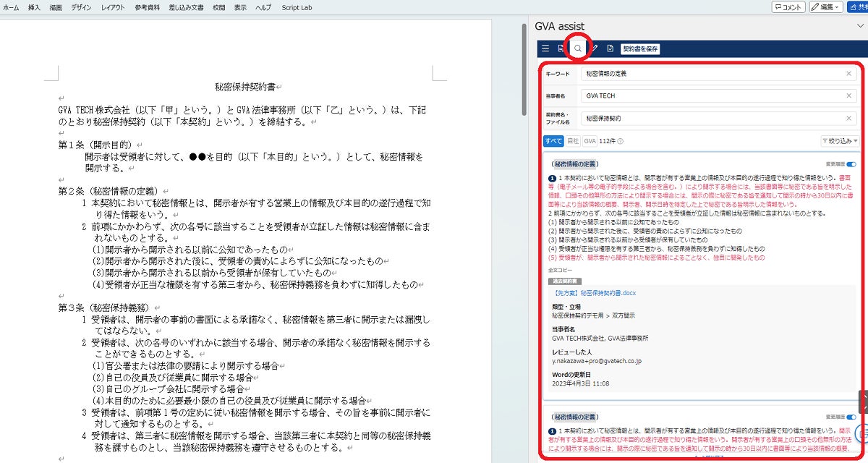Open the 【先方案】秘密保持契約書.docx link
The width and height of the screenshot is (868, 463).
click(593, 293)
